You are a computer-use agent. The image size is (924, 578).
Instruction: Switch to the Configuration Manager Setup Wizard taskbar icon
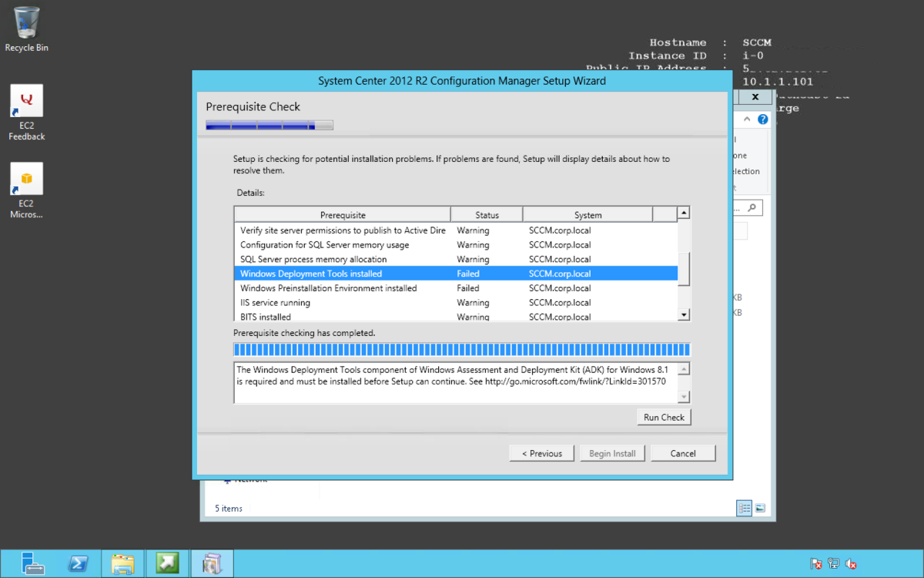click(x=212, y=563)
